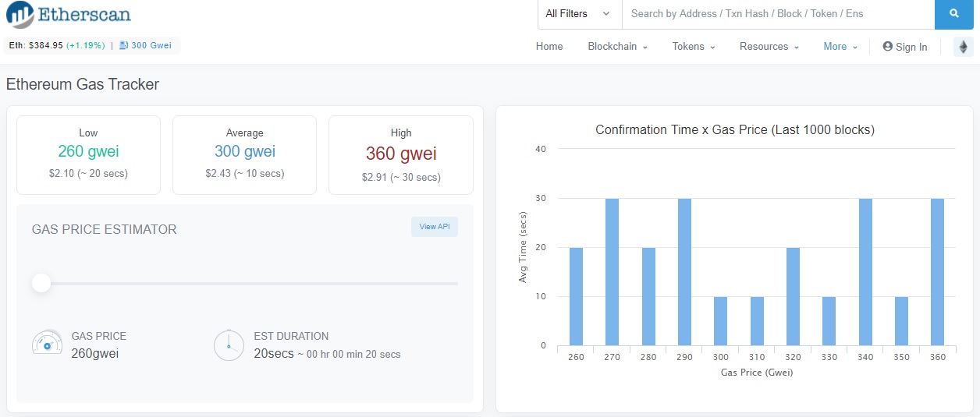
Task: Click the est duration clock icon
Action: 229,345
